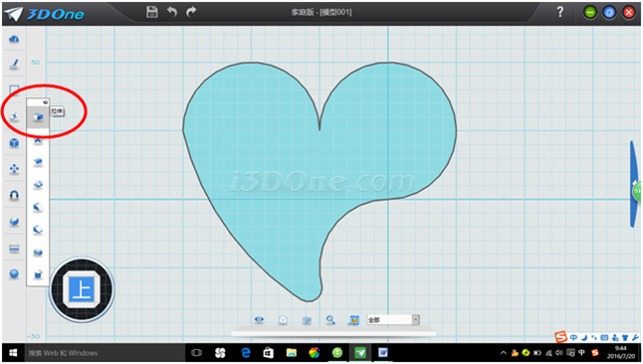Expand the blue side panel tab on right edge
Screen dimensions: 643x364
tap(636, 184)
